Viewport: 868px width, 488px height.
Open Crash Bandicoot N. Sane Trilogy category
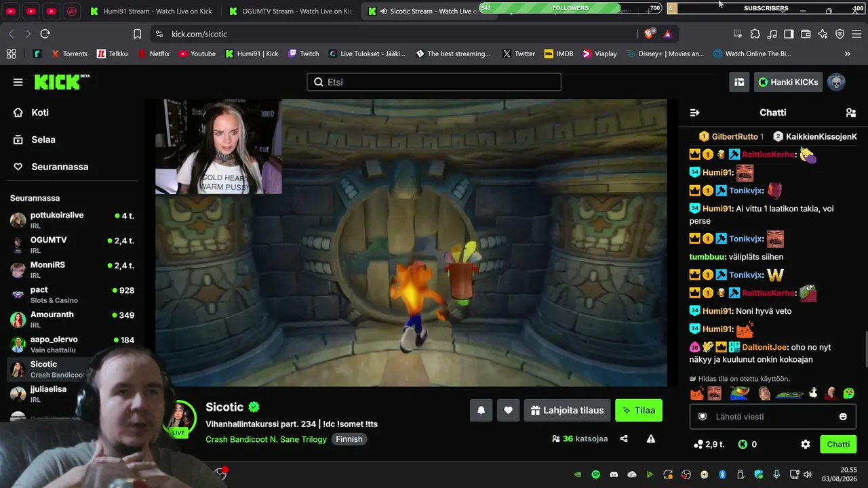[x=267, y=439]
